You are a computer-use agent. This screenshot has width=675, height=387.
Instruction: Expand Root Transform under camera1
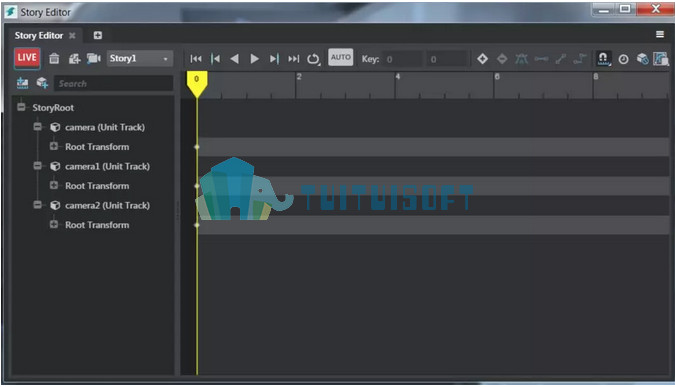(54, 186)
